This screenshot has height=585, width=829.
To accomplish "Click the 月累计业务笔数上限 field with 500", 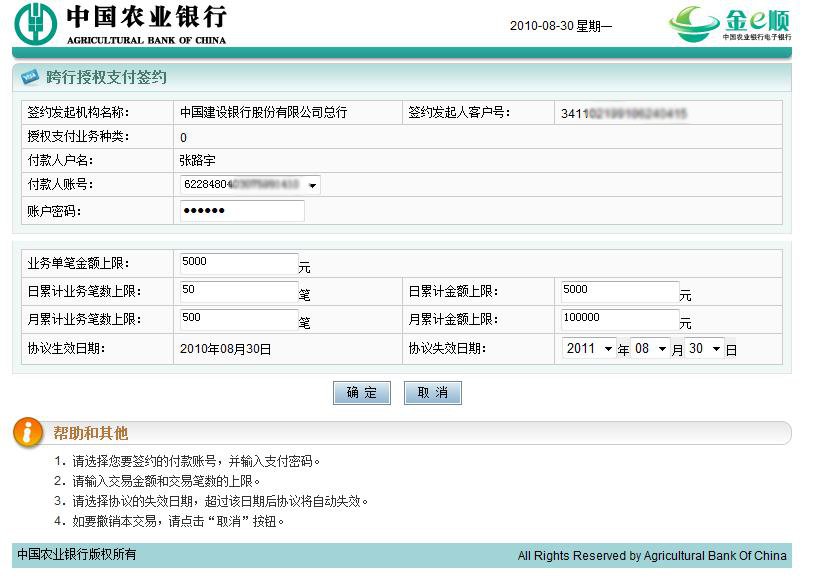I will pos(239,319).
